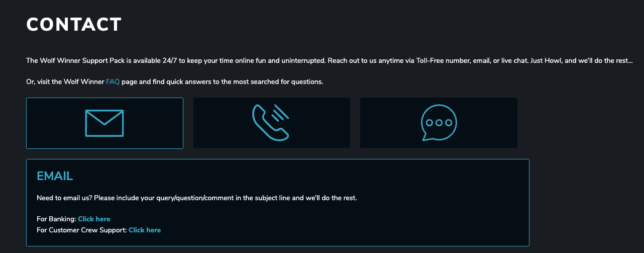The width and height of the screenshot is (644, 253).
Task: Open the live chat bubble icon
Action: tap(439, 123)
